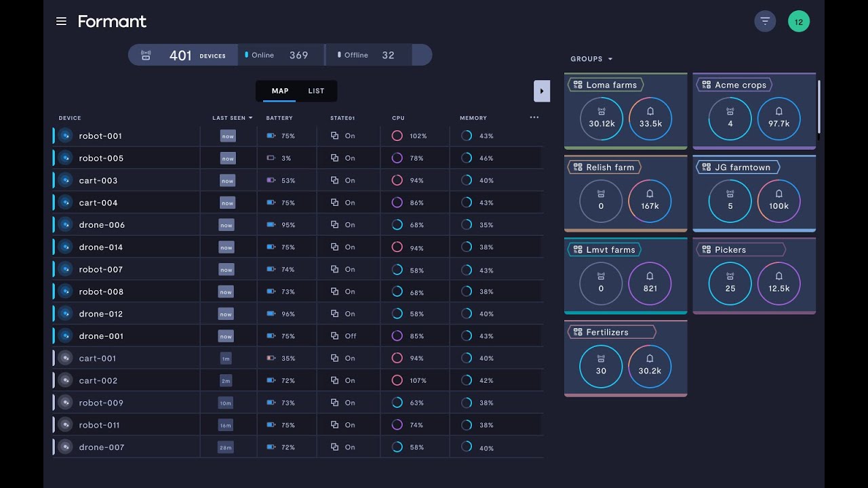Click the CPU gauge showing 102%
The image size is (868, 488).
[x=397, y=136]
